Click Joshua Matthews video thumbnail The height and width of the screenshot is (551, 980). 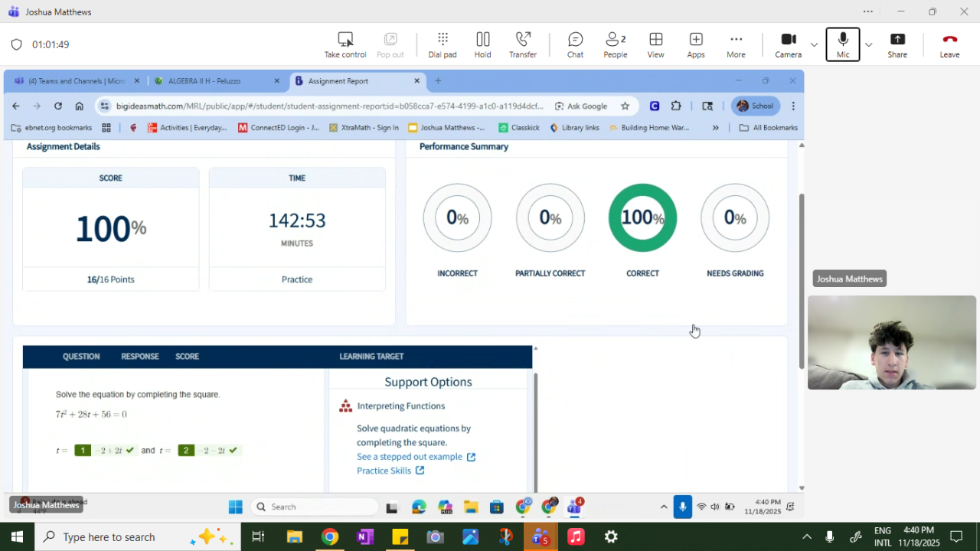[x=891, y=342]
